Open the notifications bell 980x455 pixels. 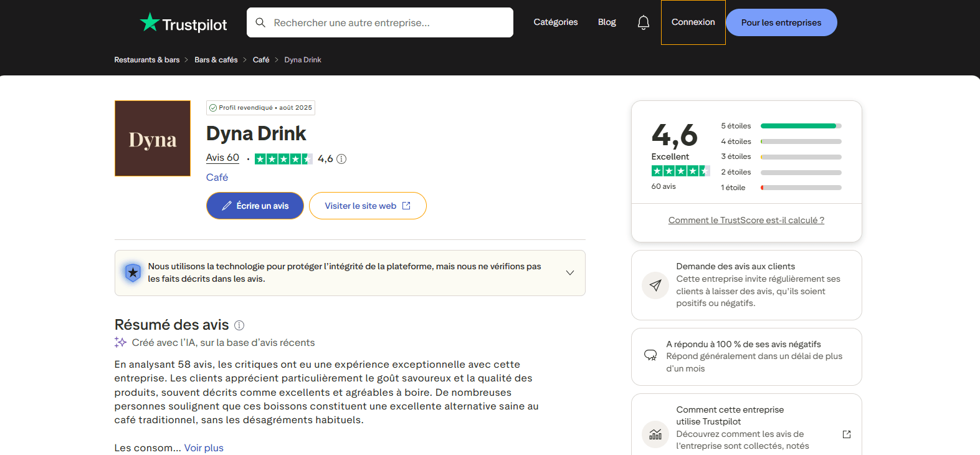[x=644, y=22]
